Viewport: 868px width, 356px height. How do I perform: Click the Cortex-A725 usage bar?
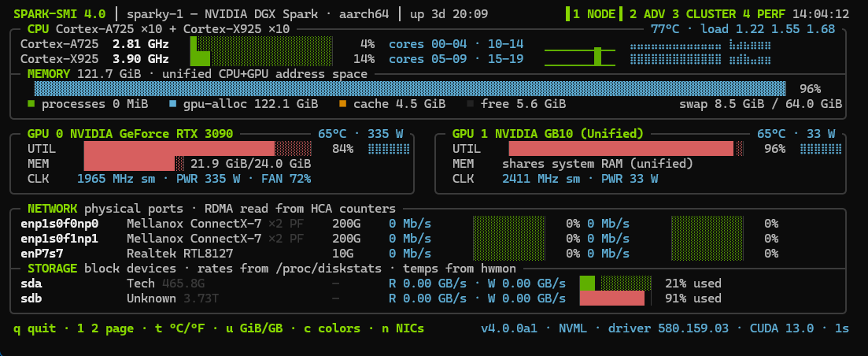(261, 44)
